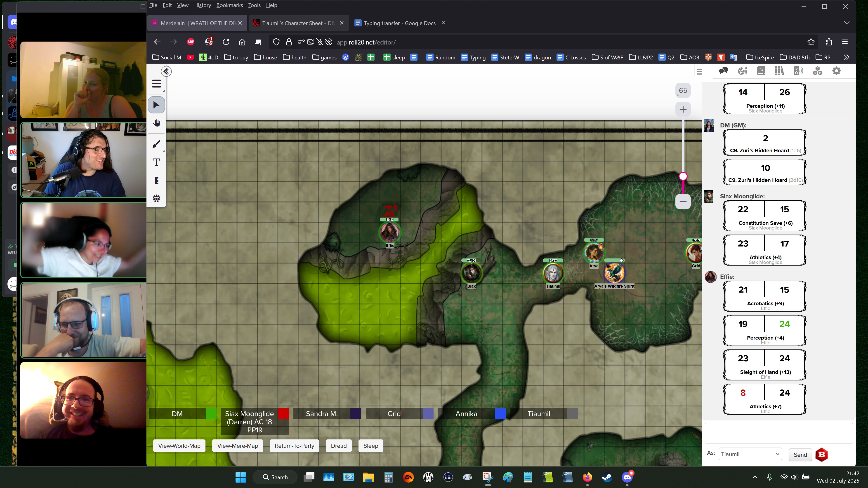Select the pan hand tool
This screenshot has width=868, height=488.
(x=156, y=123)
